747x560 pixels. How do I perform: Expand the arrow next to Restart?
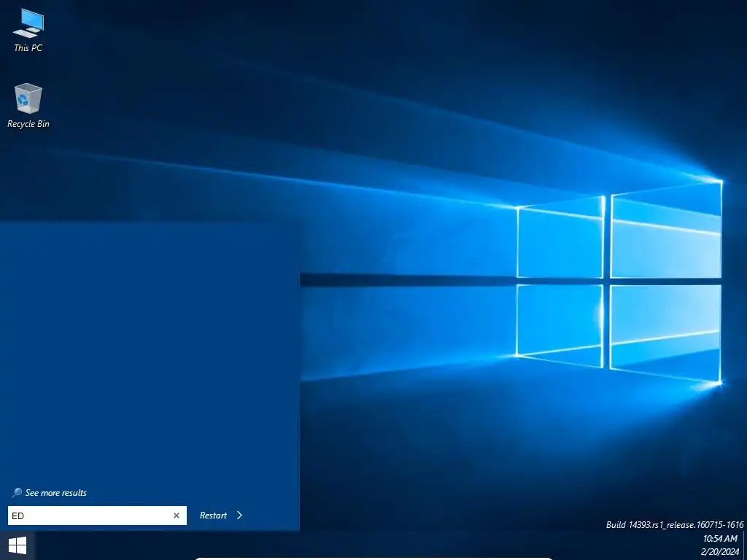click(x=239, y=516)
